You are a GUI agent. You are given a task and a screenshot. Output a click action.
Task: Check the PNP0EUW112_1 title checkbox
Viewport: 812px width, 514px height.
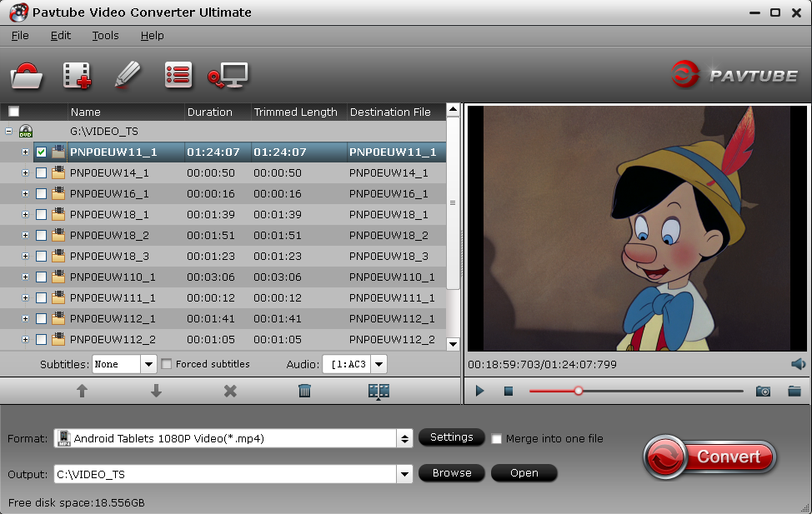41,319
